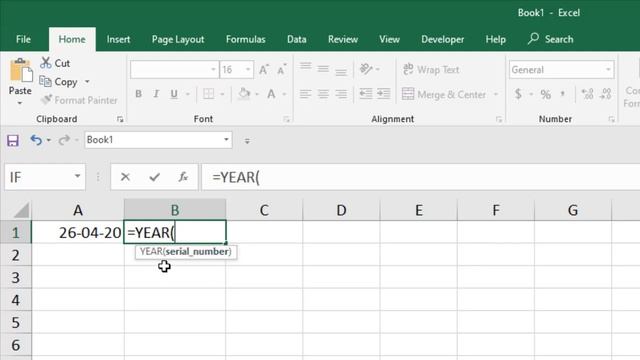Switch to the Formulas tab
This screenshot has width=640, height=360.
click(245, 39)
